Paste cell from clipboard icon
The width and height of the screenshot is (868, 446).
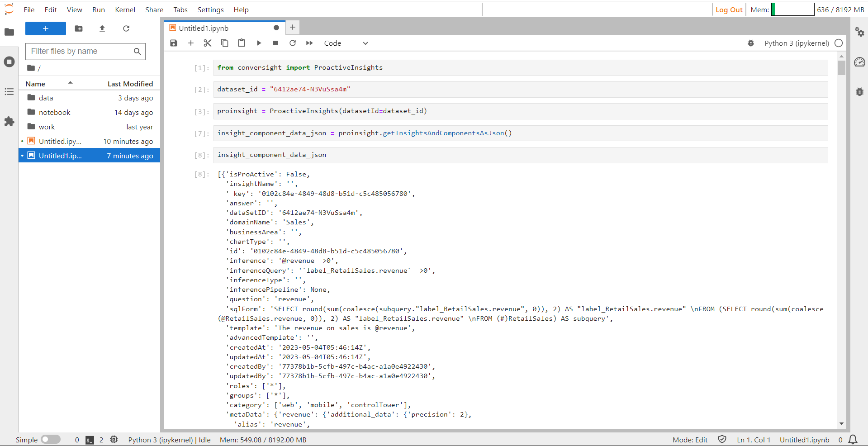242,43
